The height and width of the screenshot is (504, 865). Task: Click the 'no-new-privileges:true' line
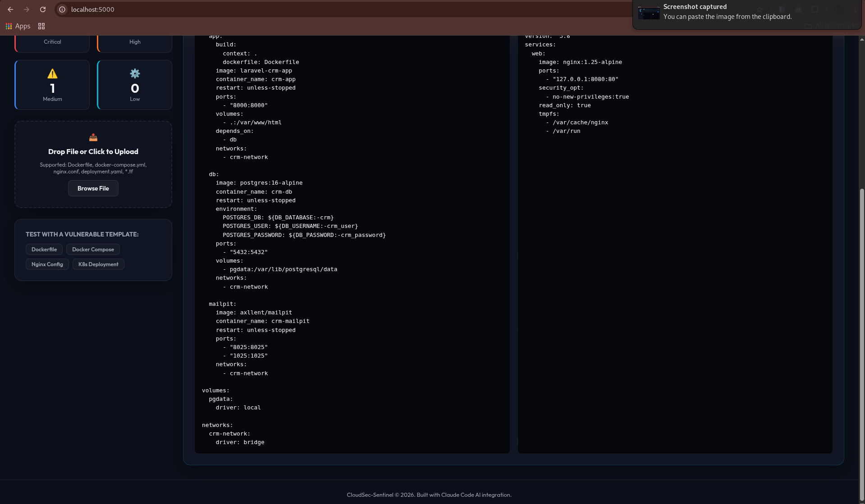click(x=587, y=97)
